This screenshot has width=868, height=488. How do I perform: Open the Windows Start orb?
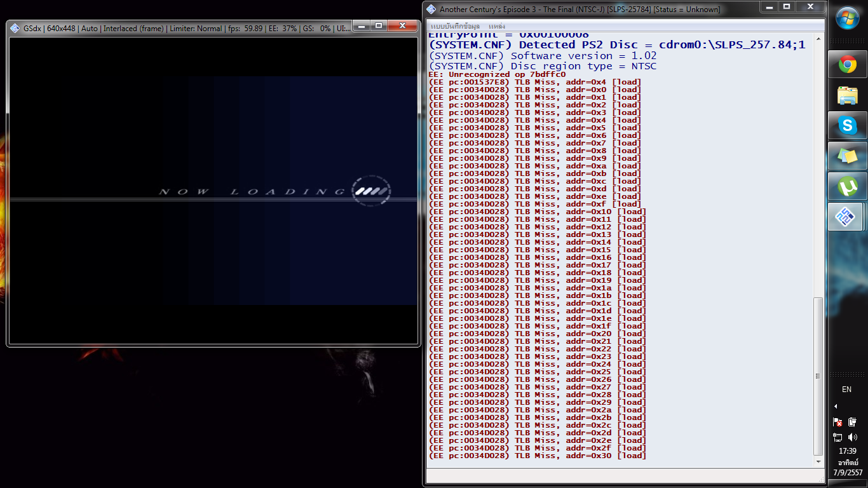[x=848, y=19]
